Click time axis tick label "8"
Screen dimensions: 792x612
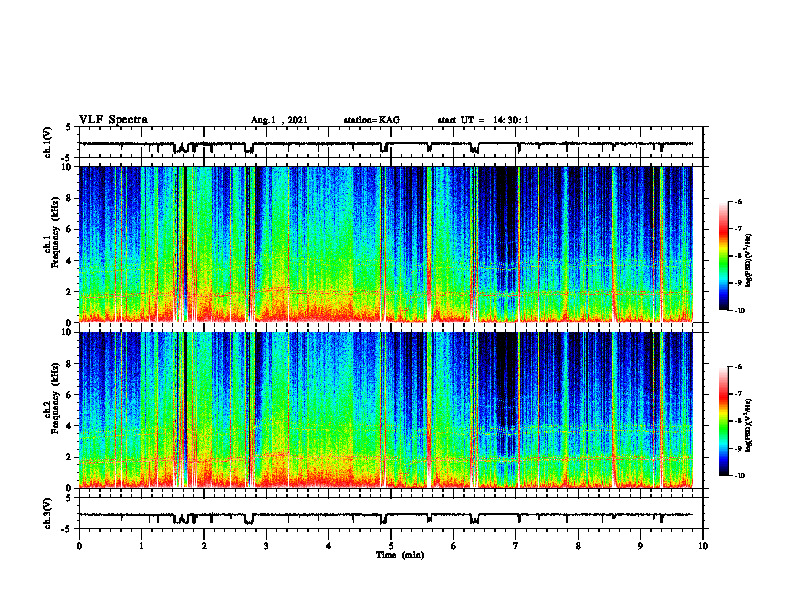click(578, 546)
